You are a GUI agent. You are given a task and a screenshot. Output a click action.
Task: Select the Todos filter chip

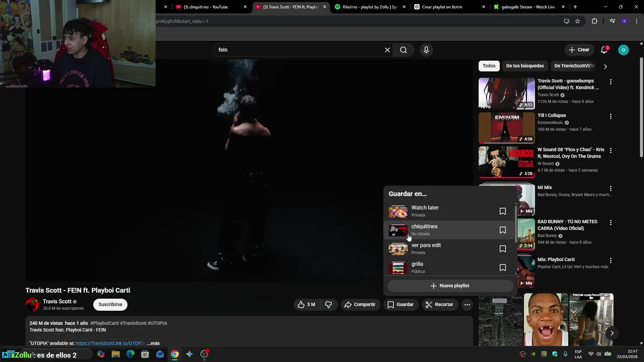tap(489, 66)
